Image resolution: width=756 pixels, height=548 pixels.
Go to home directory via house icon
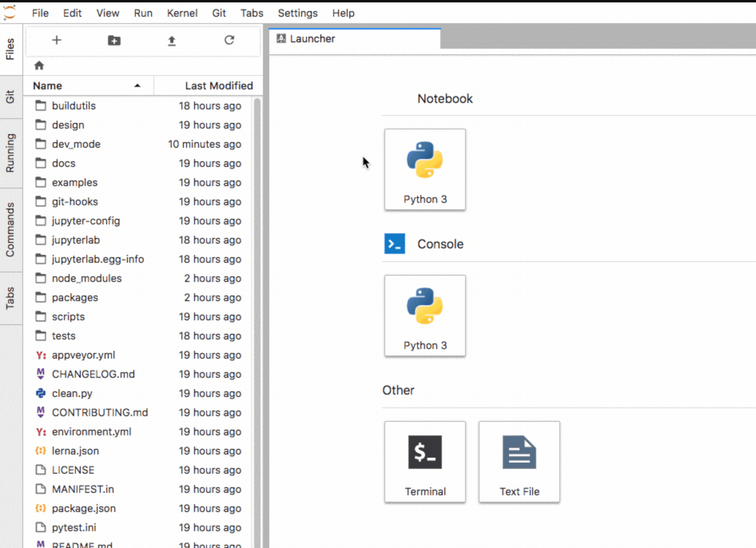(39, 66)
